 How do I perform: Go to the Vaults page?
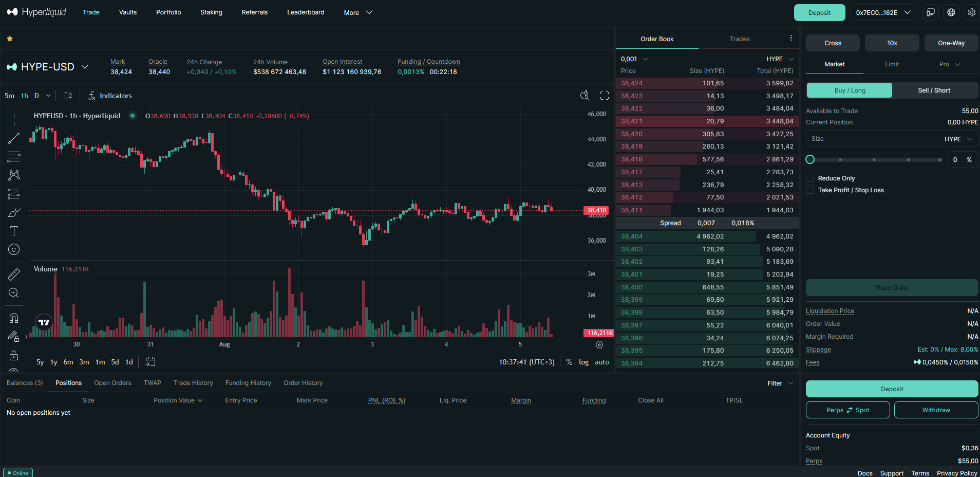click(128, 12)
